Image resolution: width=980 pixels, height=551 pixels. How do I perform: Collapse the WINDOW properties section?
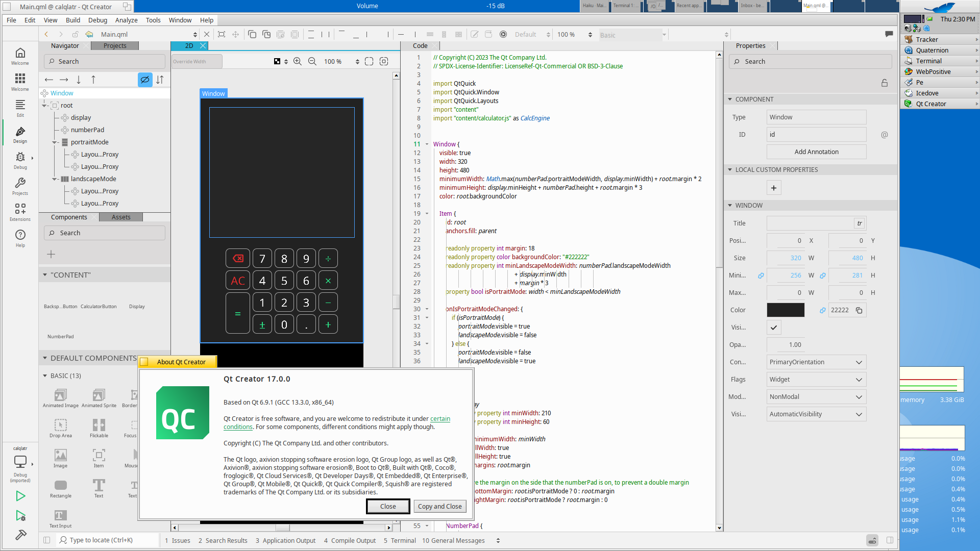(x=730, y=206)
